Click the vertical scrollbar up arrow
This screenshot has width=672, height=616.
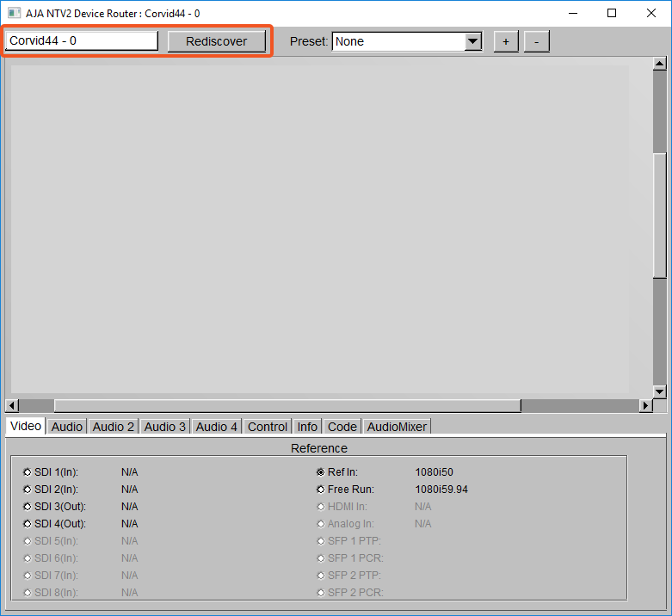(660, 64)
